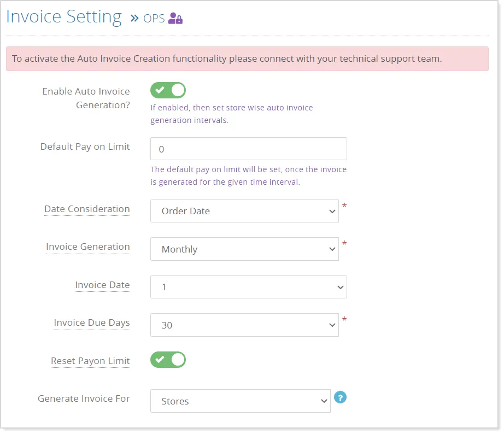Click the breadcrumb chevron after Invoice Setting

click(x=133, y=17)
